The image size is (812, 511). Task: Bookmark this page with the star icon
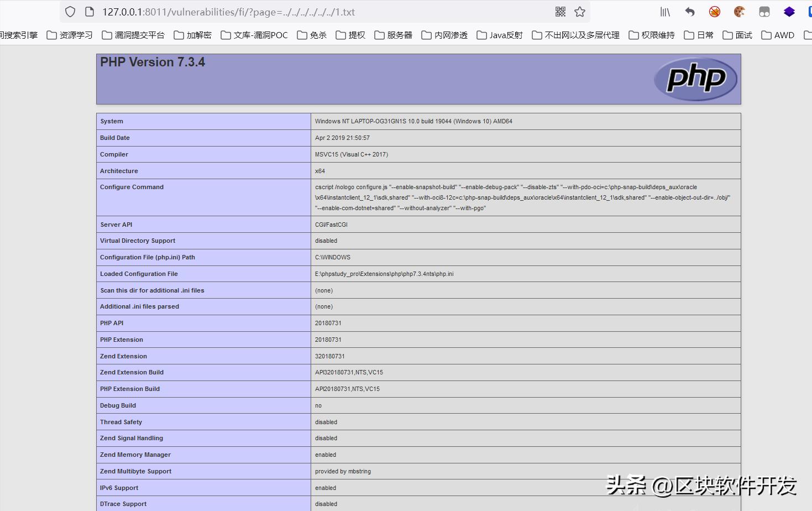(x=579, y=12)
